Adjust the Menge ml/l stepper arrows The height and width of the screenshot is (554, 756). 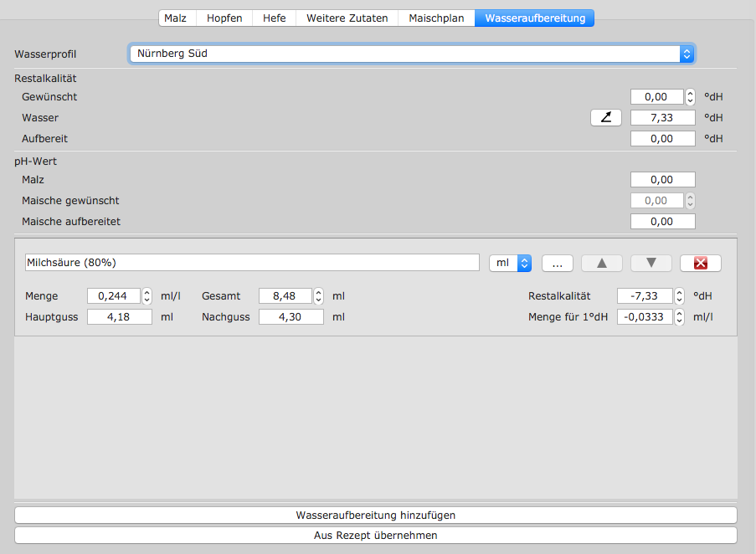click(147, 296)
